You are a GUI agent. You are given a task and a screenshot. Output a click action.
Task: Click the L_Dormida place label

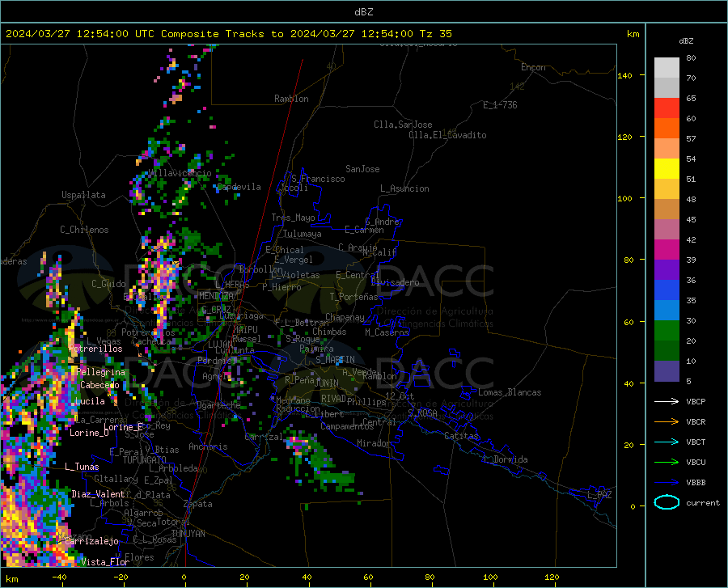[x=505, y=459]
